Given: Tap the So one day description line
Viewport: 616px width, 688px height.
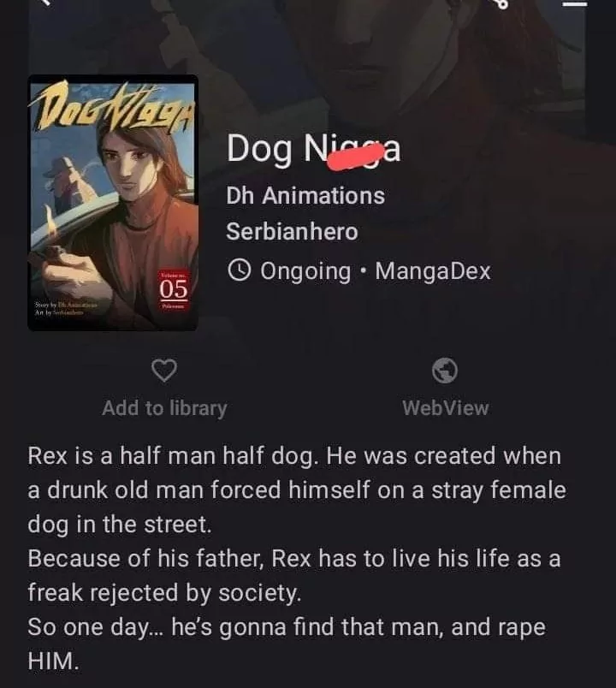Looking at the screenshot, I should coord(287,644).
